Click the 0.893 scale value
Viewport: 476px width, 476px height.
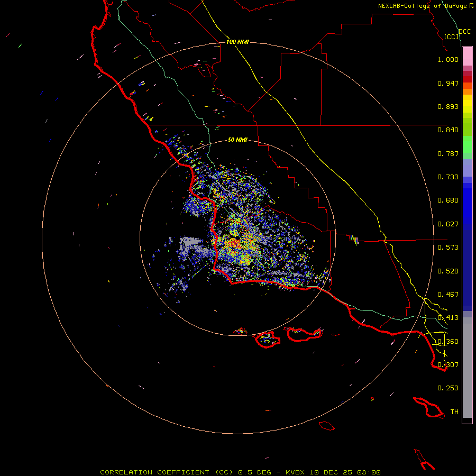(448, 106)
